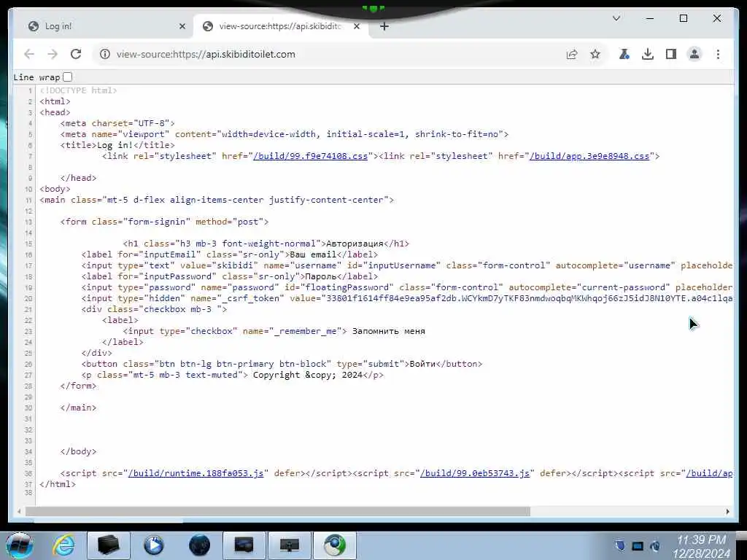This screenshot has height=560, width=747.
Task: Click the 'Войти' button source line
Action: click(282, 365)
